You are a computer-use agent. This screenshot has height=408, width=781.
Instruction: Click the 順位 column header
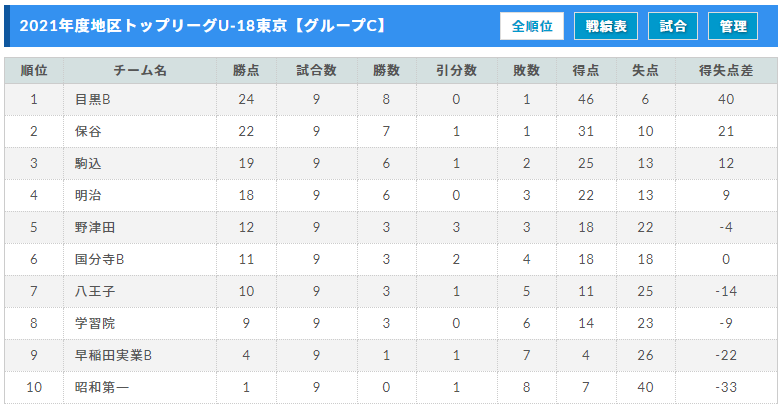(34, 70)
